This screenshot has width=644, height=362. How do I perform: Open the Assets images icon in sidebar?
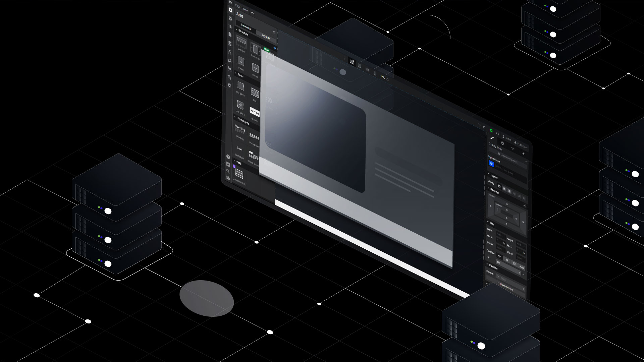click(230, 77)
